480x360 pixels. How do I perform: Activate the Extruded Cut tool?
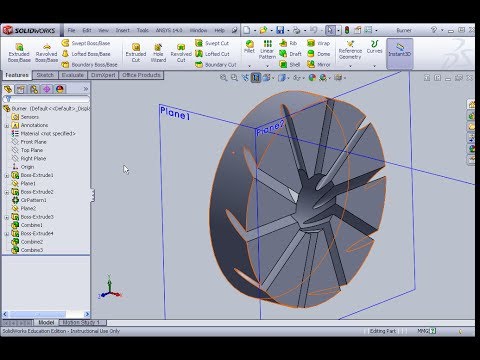[x=136, y=53]
